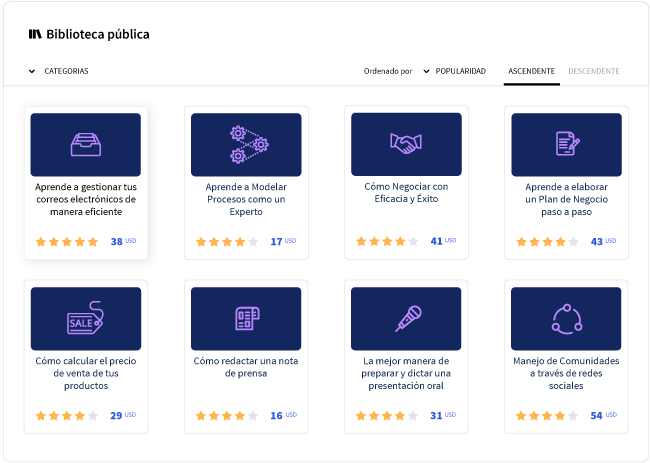Click the 38 USD price

tap(123, 241)
